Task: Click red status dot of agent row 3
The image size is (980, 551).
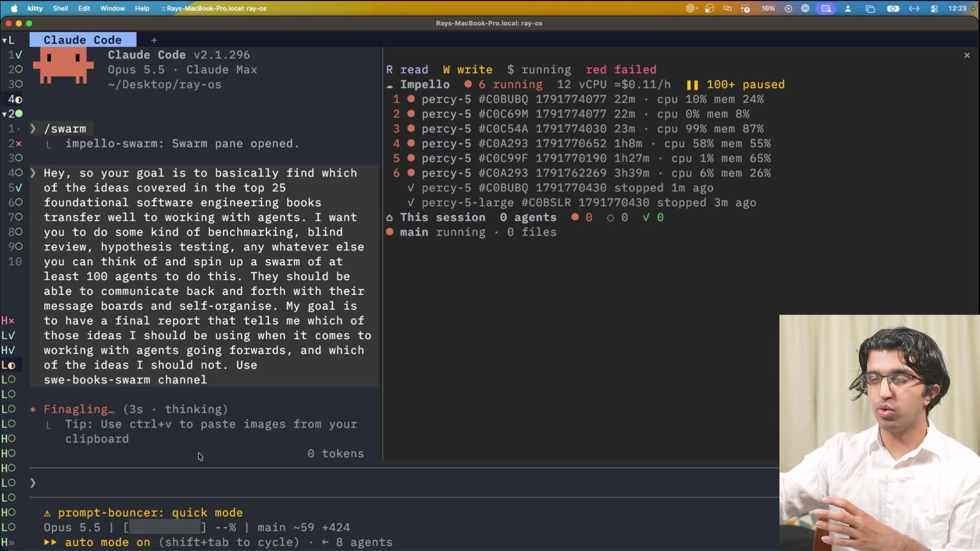Action: 411,129
